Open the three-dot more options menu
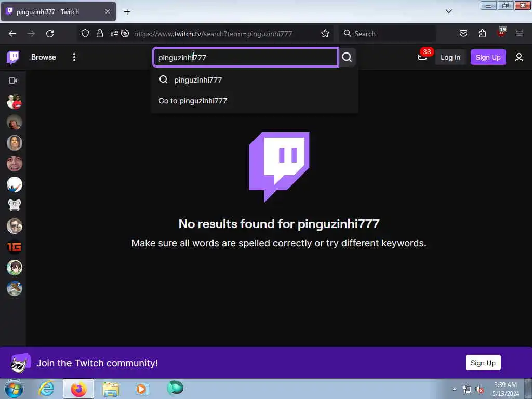This screenshot has height=399, width=532. click(x=74, y=57)
